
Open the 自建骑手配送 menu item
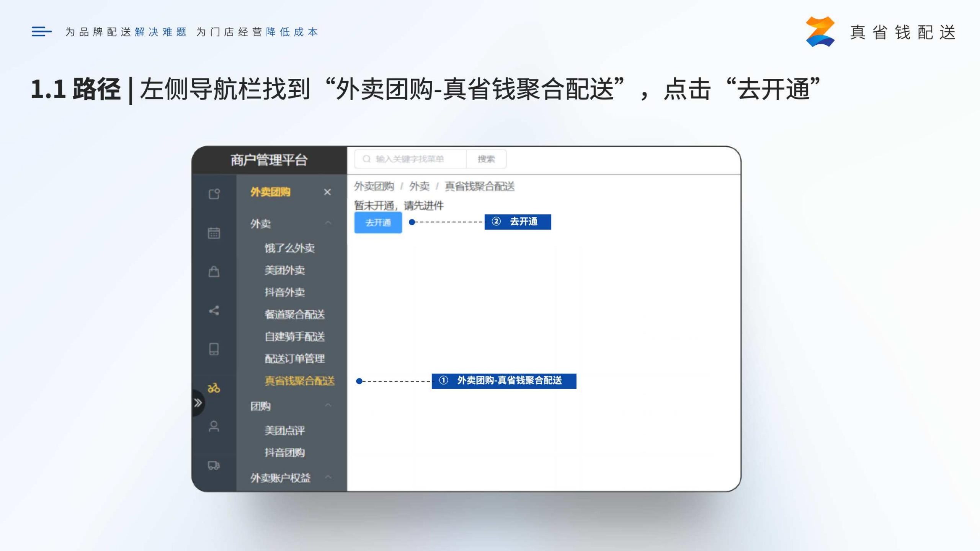[295, 337]
